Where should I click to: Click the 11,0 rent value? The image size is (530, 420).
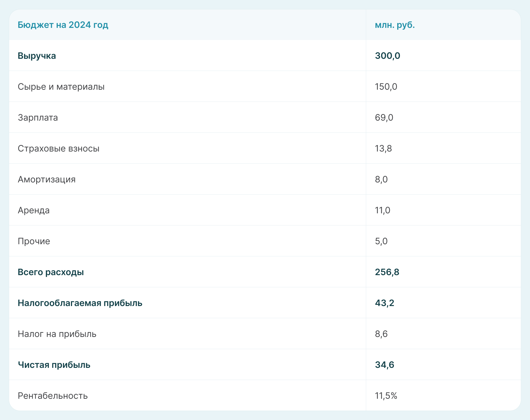[x=382, y=210]
